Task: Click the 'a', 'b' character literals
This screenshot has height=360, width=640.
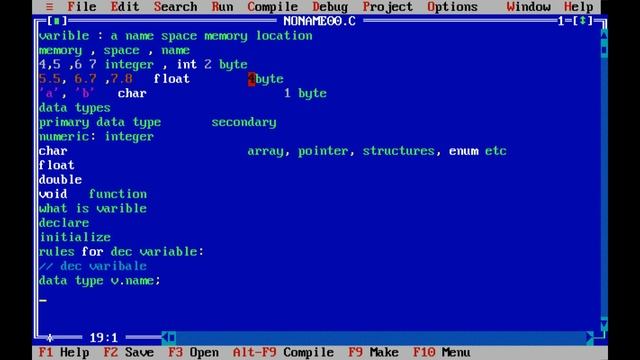Action: (67, 93)
